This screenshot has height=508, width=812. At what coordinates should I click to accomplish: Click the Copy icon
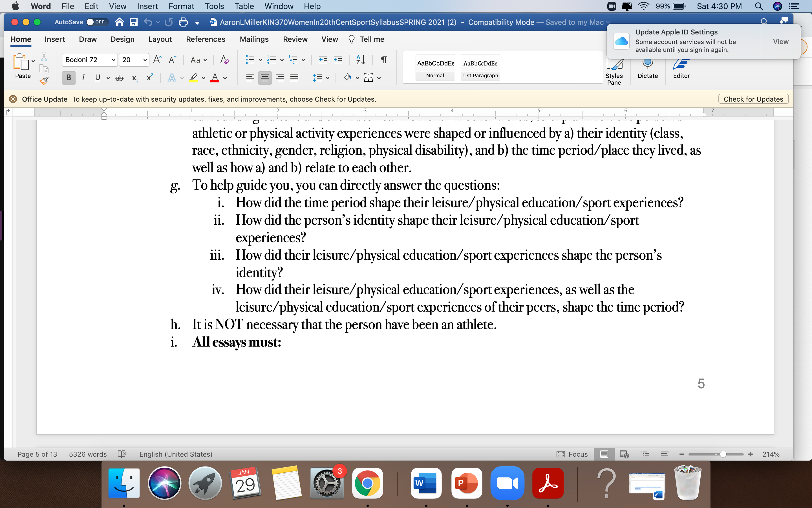pos(44,69)
